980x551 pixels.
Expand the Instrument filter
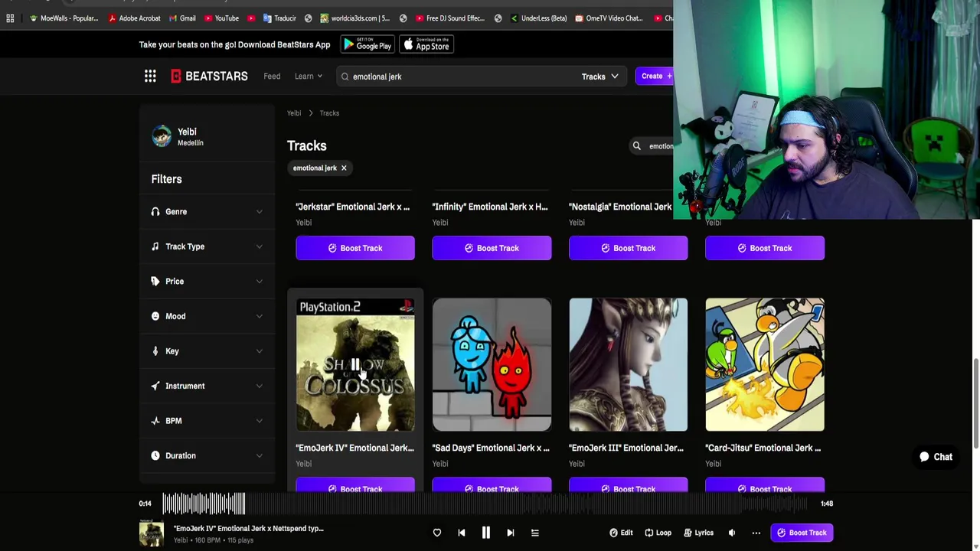coord(207,386)
